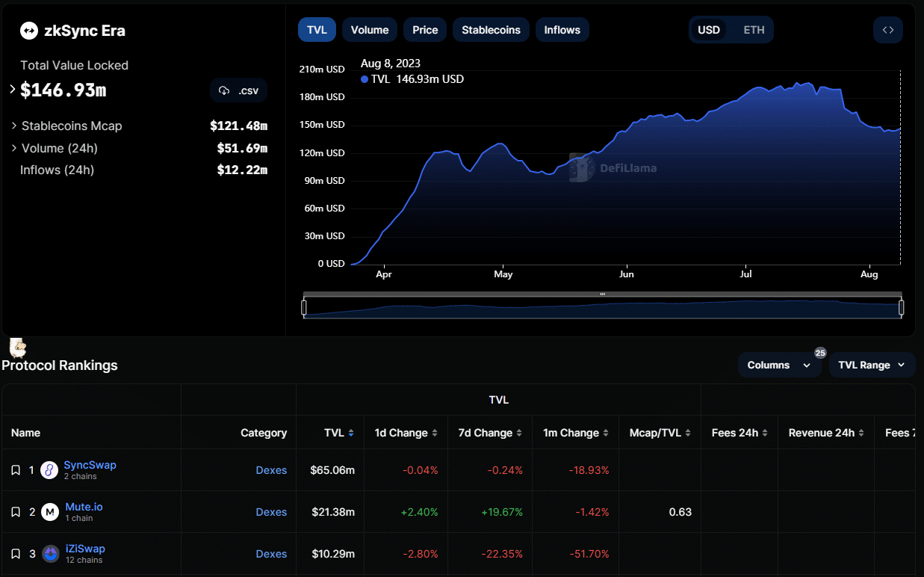Viewport: 924px width, 577px height.
Task: Click the TVL chart legend entry
Action: (x=412, y=78)
